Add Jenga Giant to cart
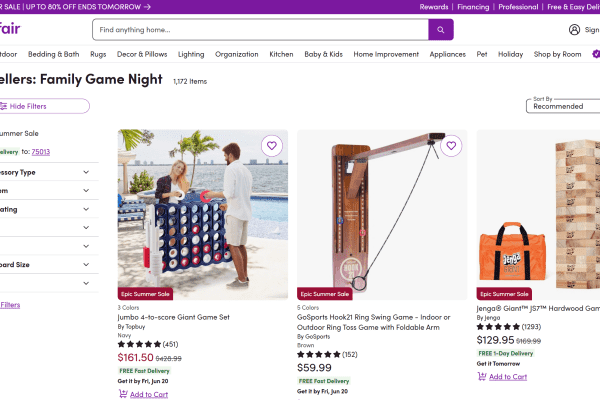 (x=508, y=377)
